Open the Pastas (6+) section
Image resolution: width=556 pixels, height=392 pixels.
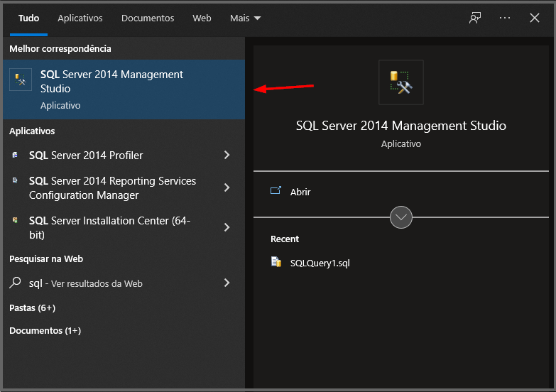click(32, 308)
